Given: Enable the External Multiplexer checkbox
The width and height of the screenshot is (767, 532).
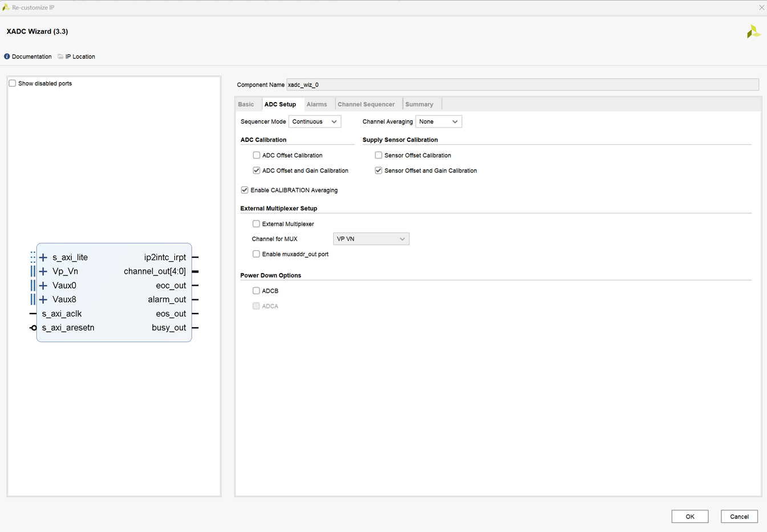Looking at the screenshot, I should click(x=257, y=224).
